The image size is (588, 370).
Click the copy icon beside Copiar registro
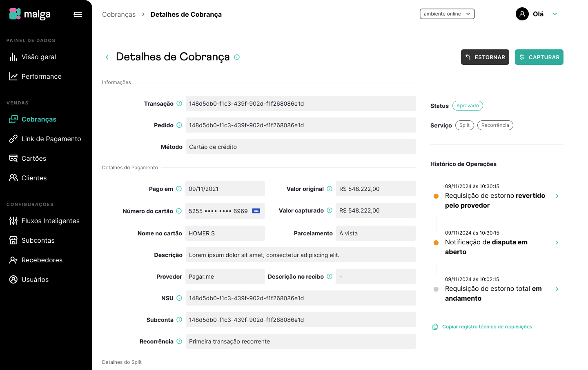tap(435, 327)
